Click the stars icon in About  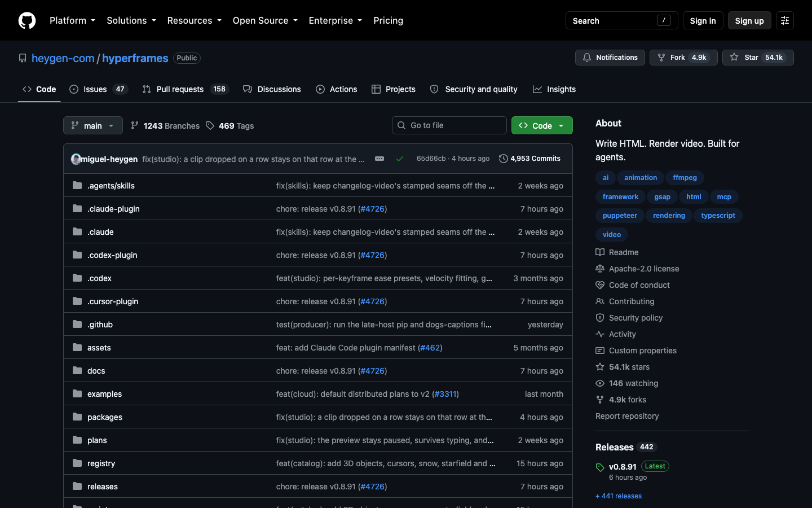[600, 367]
